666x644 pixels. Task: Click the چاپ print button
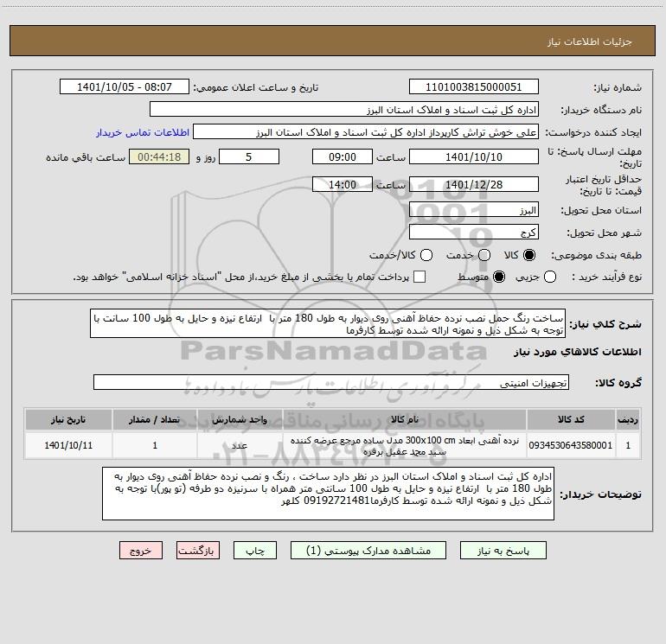(255, 551)
